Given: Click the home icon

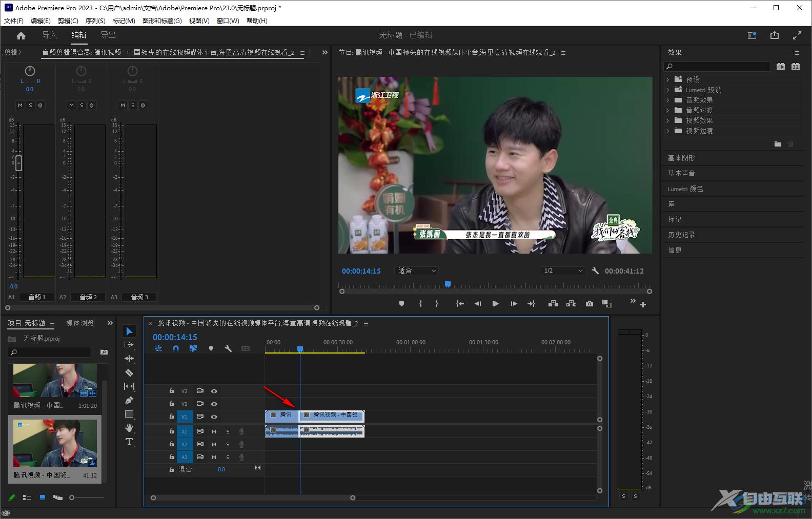Looking at the screenshot, I should tap(21, 35).
